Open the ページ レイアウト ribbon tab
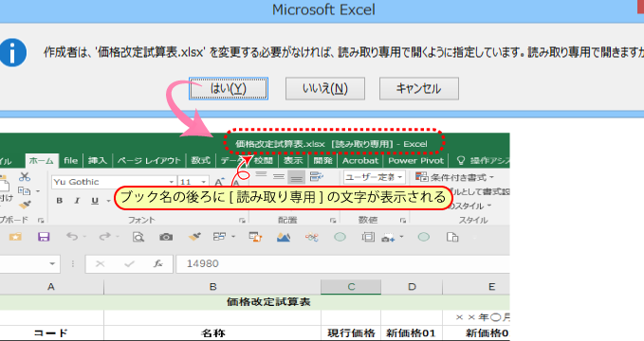Viewport: 644px width, 341px height. tap(149, 160)
